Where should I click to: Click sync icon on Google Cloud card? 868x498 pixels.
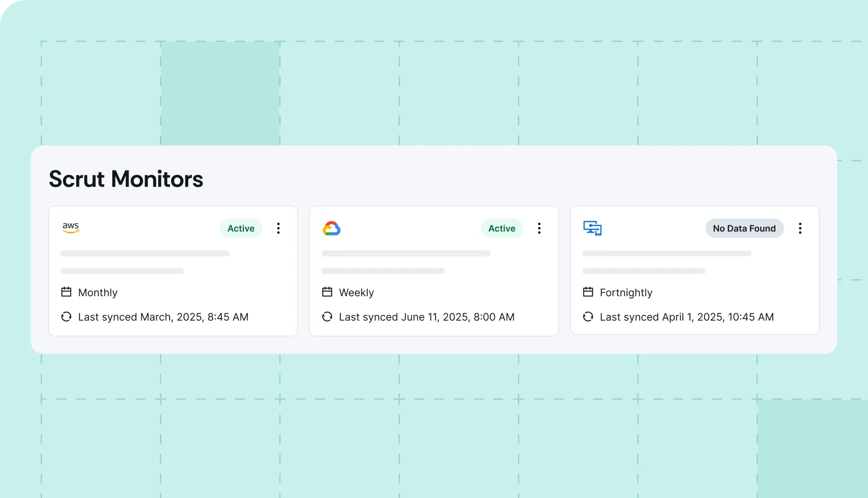click(327, 317)
